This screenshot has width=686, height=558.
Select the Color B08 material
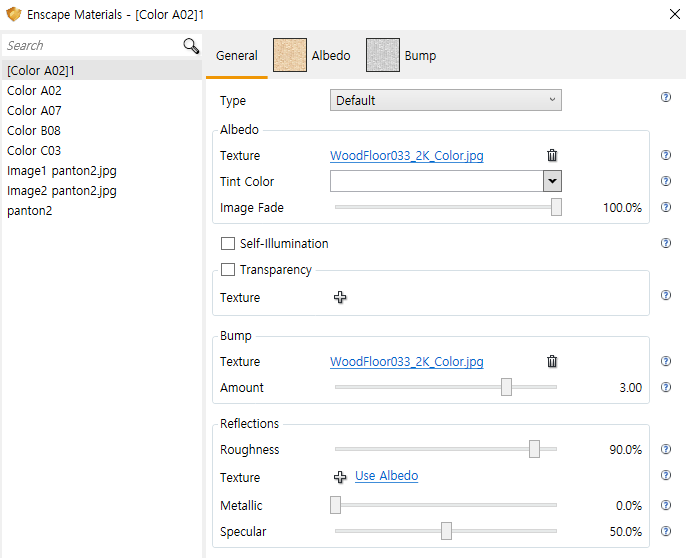34,130
